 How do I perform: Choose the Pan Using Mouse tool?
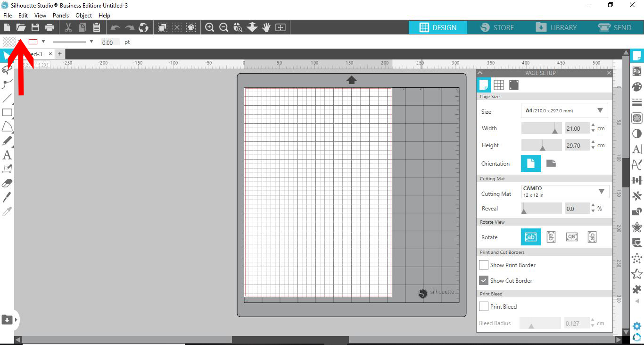(266, 27)
